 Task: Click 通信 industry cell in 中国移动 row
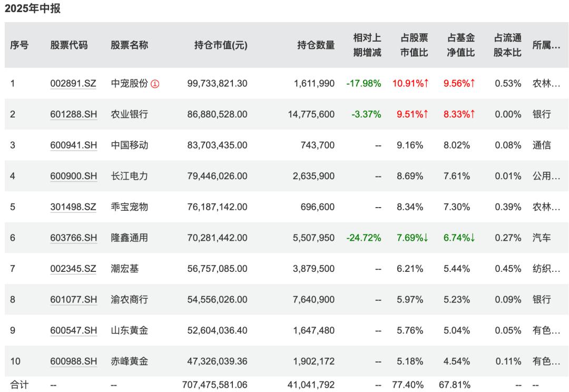click(x=542, y=145)
